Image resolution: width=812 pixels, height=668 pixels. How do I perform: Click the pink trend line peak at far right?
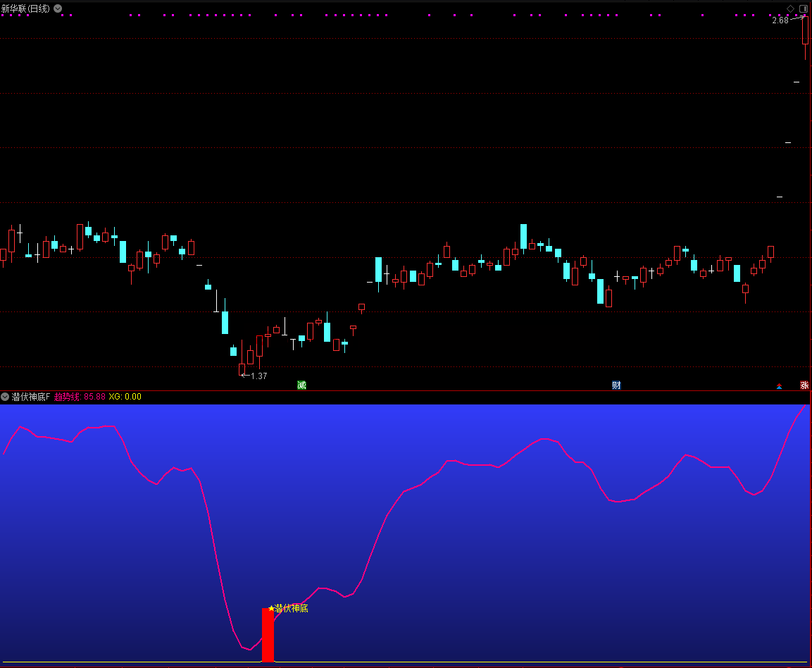coord(805,406)
